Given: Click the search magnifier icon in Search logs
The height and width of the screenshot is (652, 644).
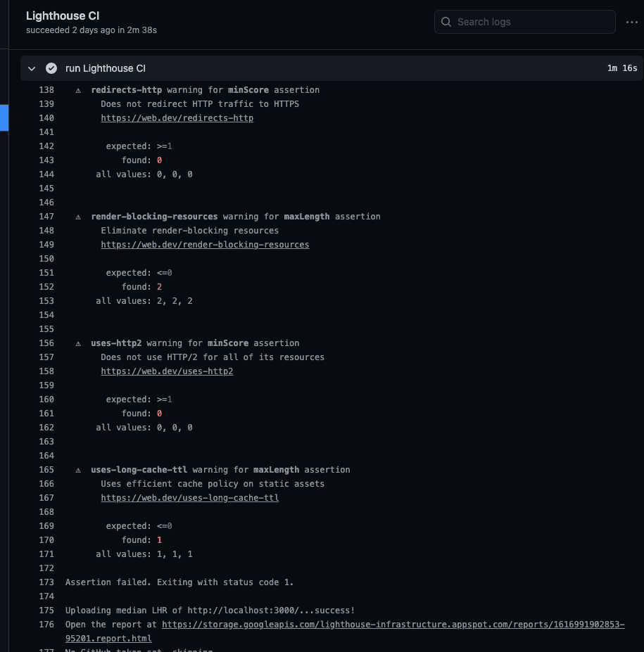Looking at the screenshot, I should tap(446, 22).
